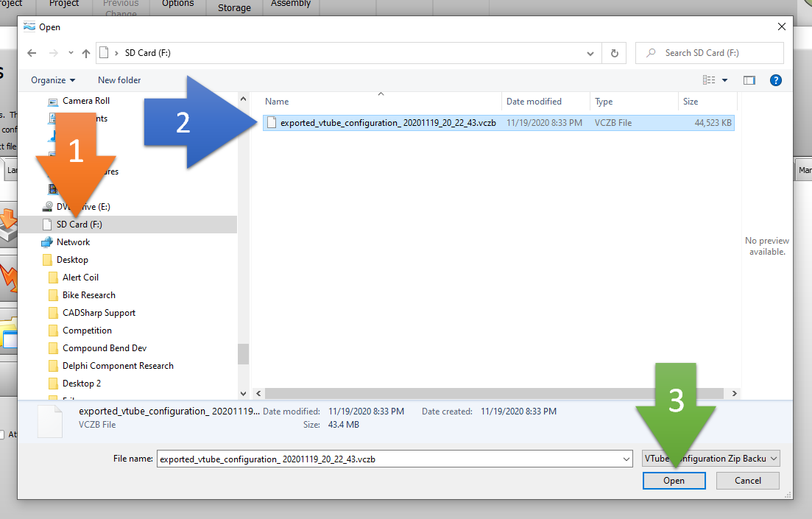Select DVD Drive (E:) in sidebar
The image size is (812, 519).
click(82, 207)
